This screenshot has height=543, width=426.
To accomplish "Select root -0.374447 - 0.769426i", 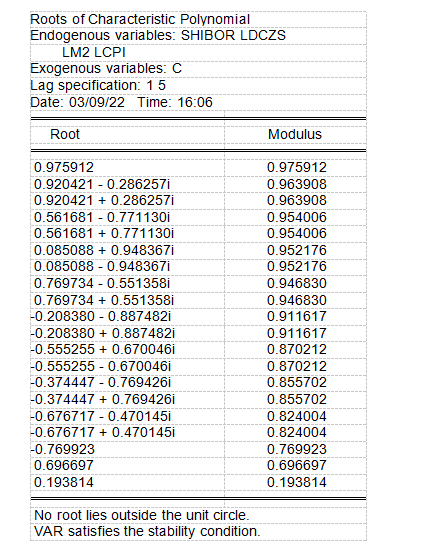I will [x=101, y=383].
